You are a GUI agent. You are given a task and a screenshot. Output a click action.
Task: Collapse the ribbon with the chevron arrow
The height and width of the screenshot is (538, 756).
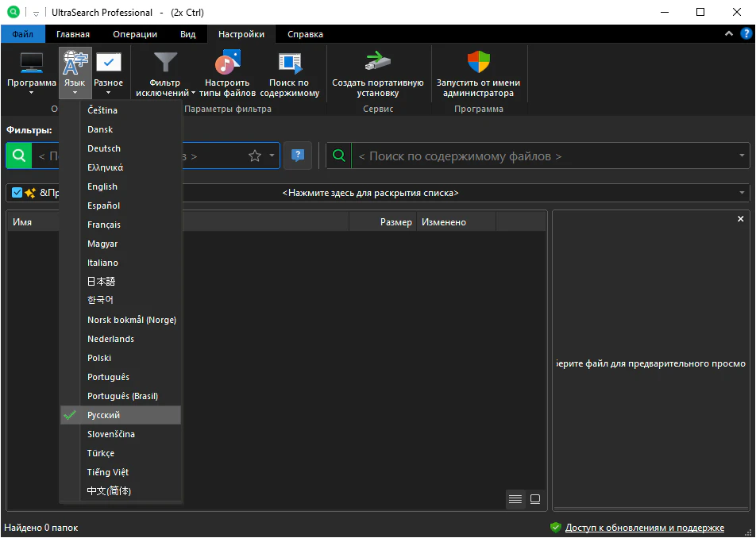(x=729, y=34)
